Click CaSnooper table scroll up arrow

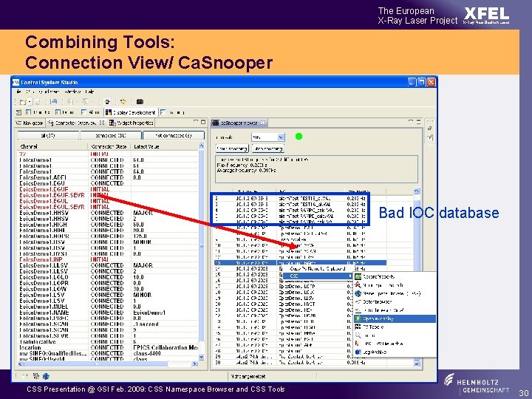(417, 191)
